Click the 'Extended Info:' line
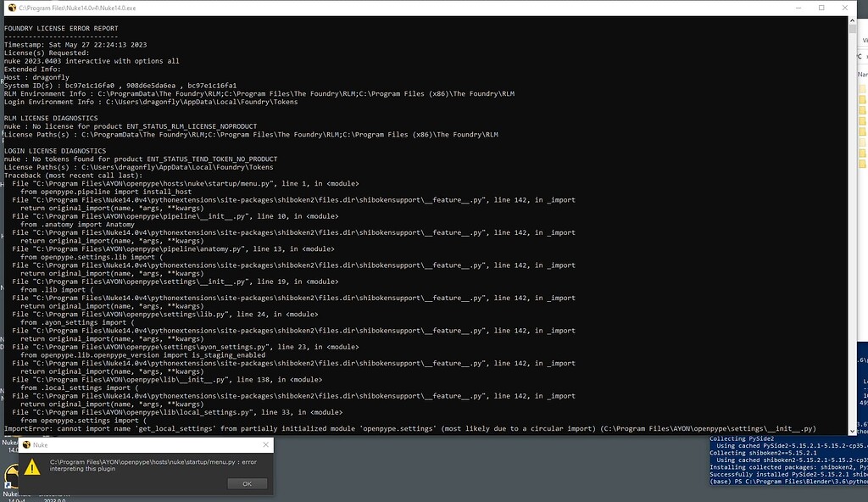 click(33, 70)
